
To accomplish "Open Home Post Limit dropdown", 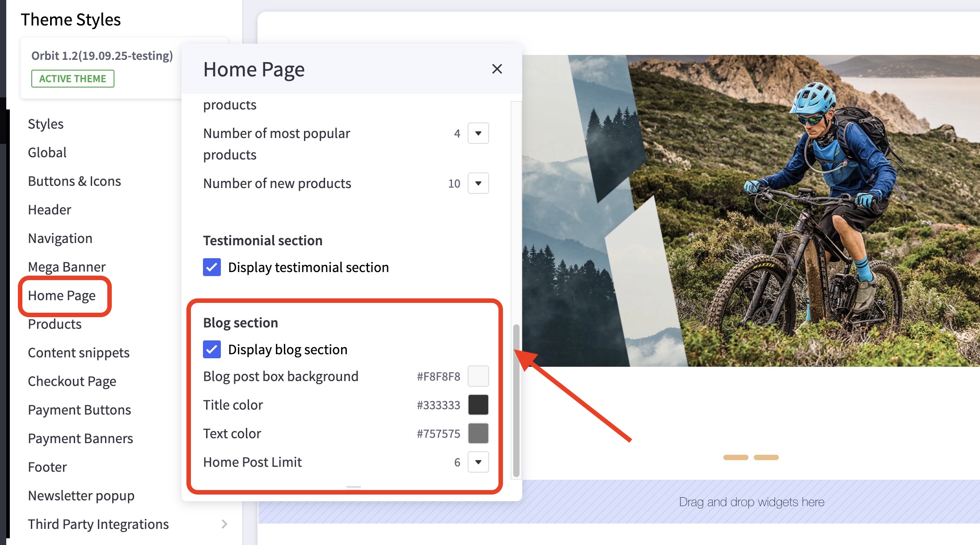I will pyautogui.click(x=478, y=462).
